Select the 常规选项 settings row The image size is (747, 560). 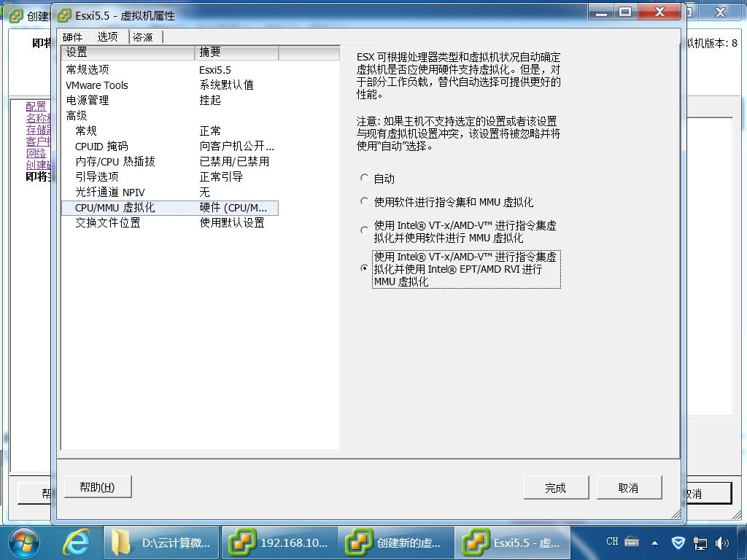point(169,69)
